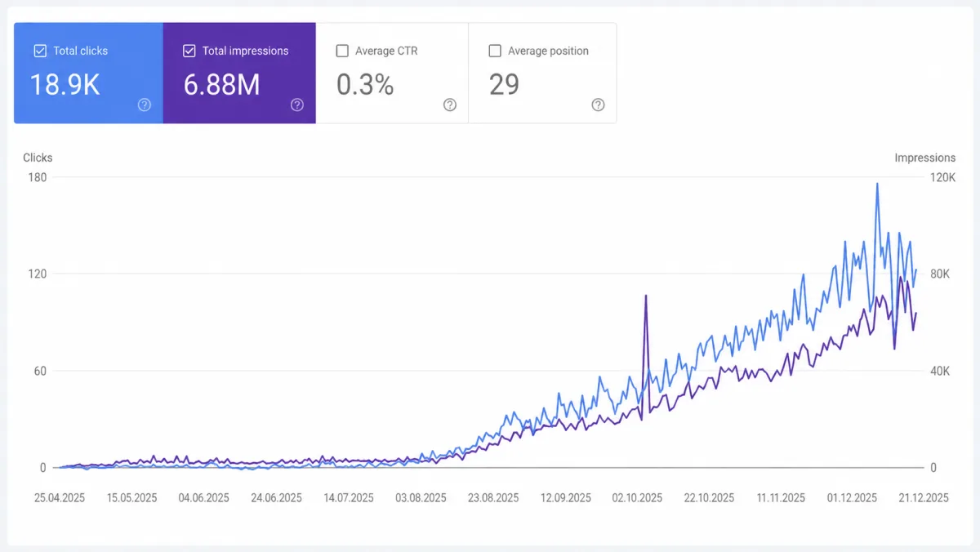Open help icon on Average CTR card

(x=450, y=105)
